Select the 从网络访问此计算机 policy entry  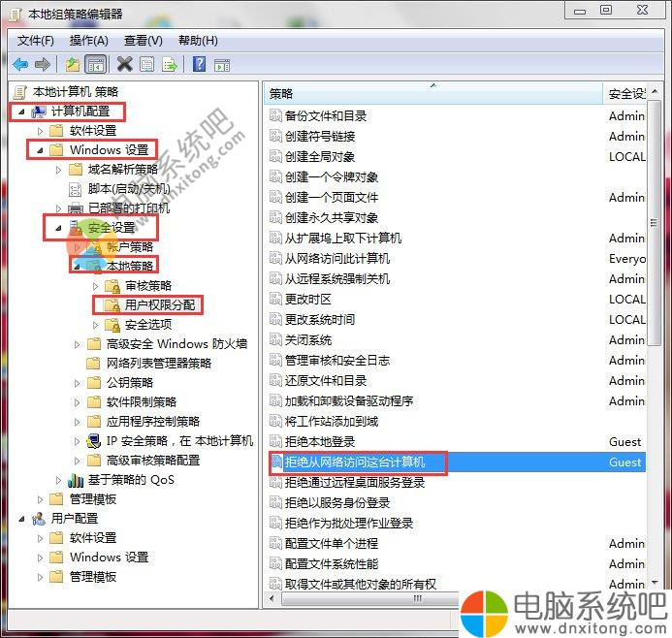[336, 258]
